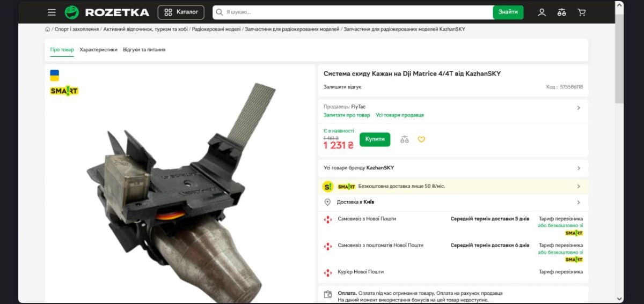Open 'Спорт і захоплення' breadcrumb
The width and height of the screenshot is (644, 304).
(77, 29)
